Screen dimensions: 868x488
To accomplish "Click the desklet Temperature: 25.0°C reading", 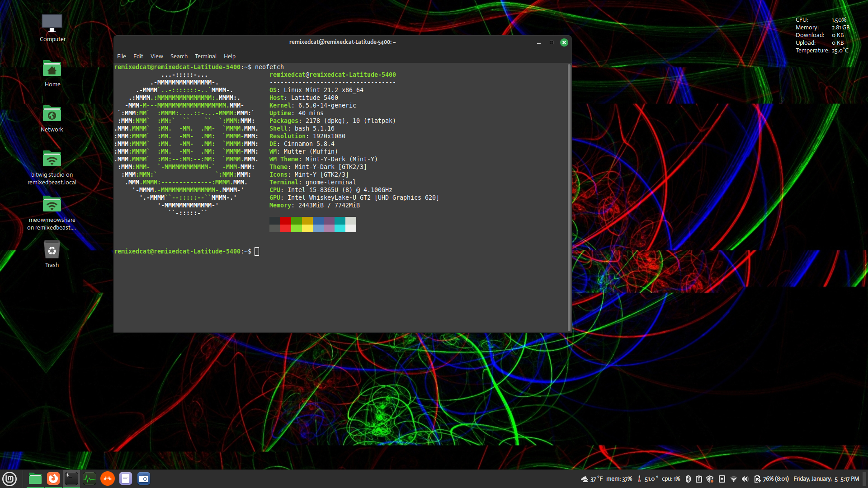I will coord(822,51).
